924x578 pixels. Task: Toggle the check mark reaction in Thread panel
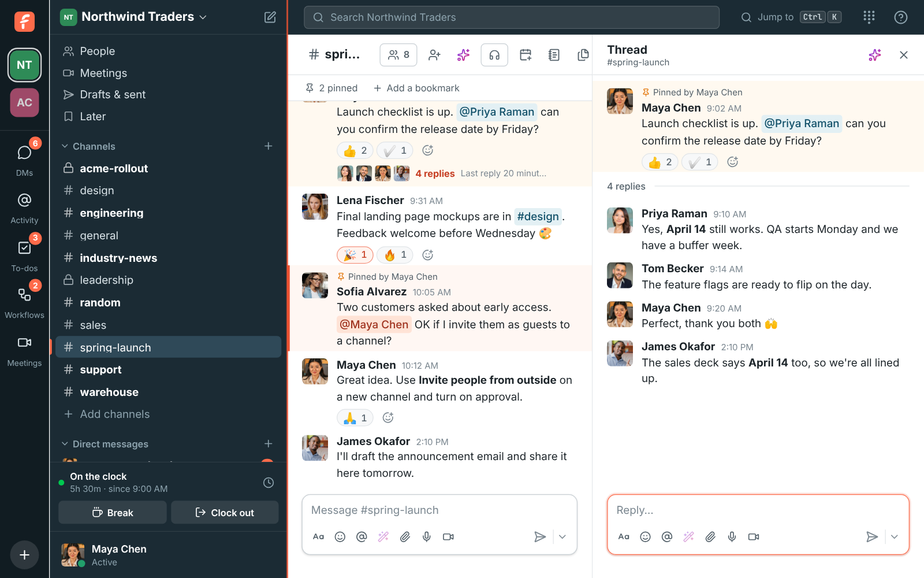[700, 162]
